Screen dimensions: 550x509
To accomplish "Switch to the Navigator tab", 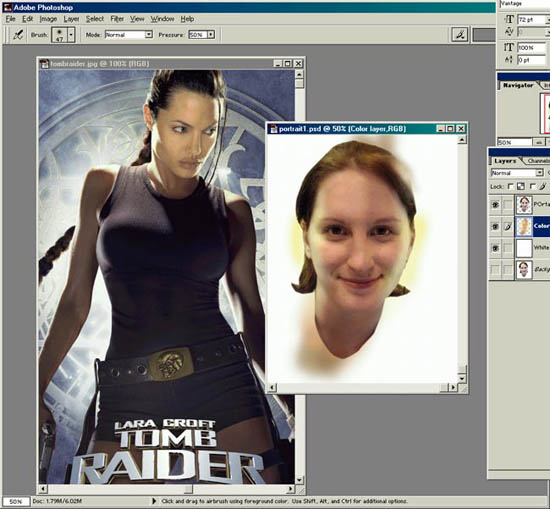I will coord(518,85).
